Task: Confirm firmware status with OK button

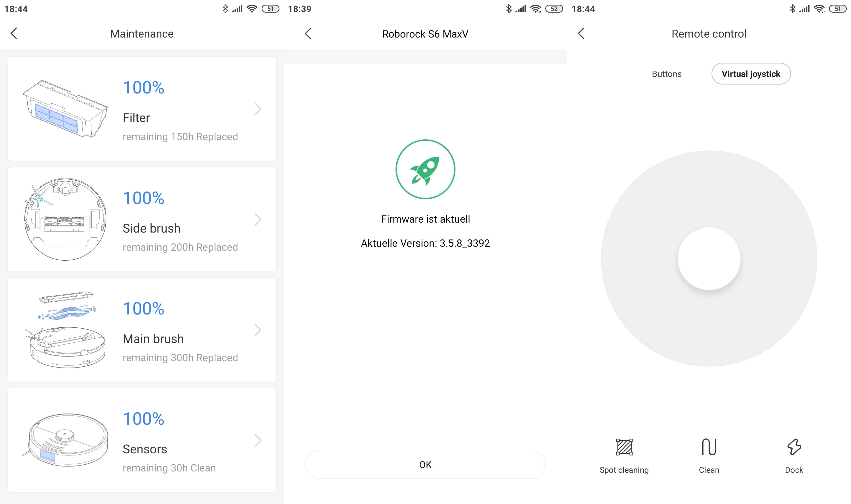Action: click(425, 464)
